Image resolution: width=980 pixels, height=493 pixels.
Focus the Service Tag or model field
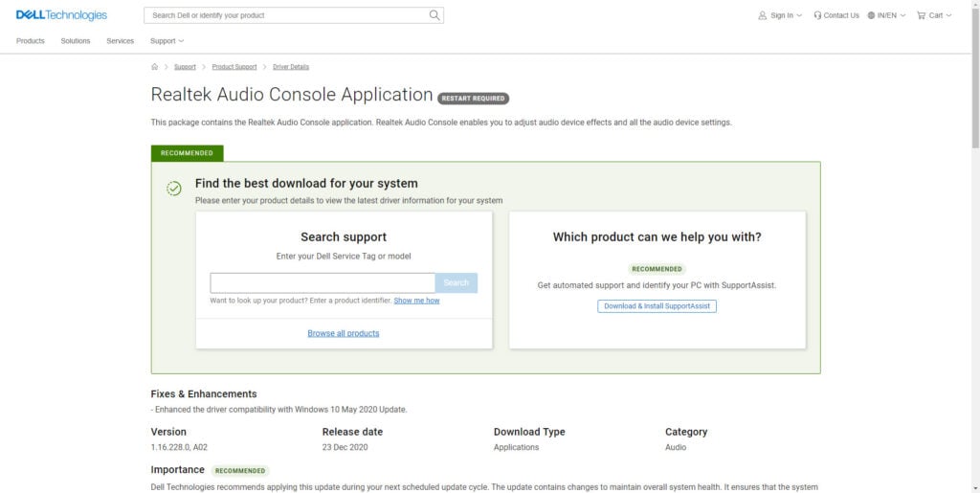click(x=323, y=282)
